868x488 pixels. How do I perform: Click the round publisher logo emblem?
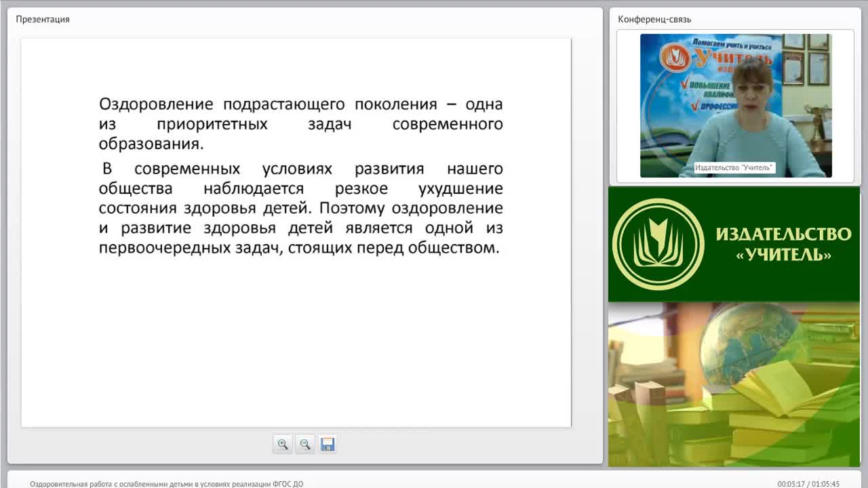tap(658, 244)
